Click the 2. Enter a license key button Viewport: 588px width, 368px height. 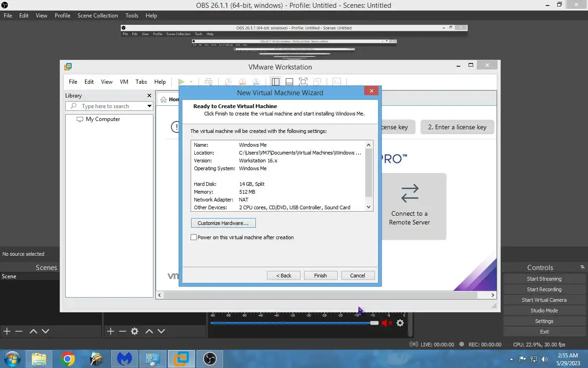457,127
